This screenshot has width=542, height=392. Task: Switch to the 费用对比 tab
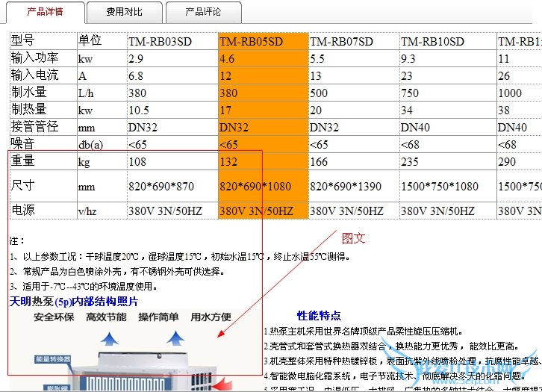click(125, 12)
